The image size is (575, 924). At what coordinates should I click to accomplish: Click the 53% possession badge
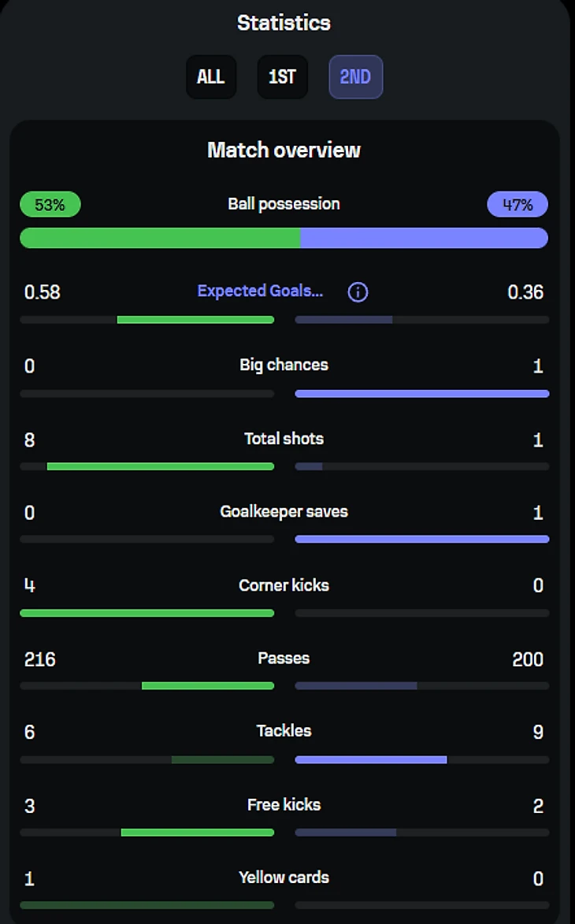tap(50, 205)
